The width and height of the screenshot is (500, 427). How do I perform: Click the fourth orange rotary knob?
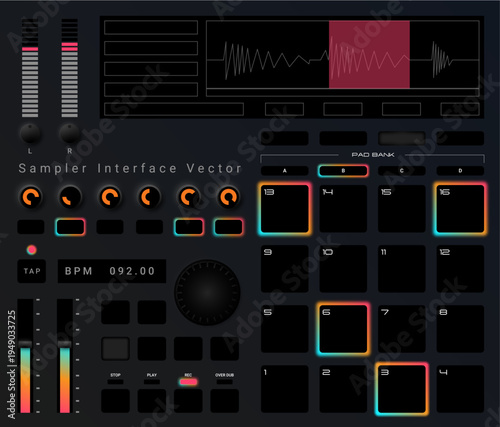click(149, 197)
